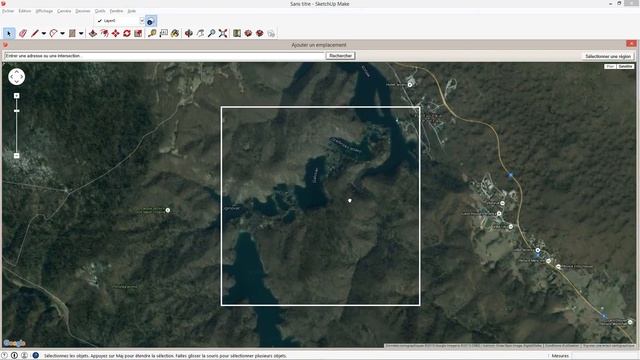Pick the Scale tool

coord(138,33)
